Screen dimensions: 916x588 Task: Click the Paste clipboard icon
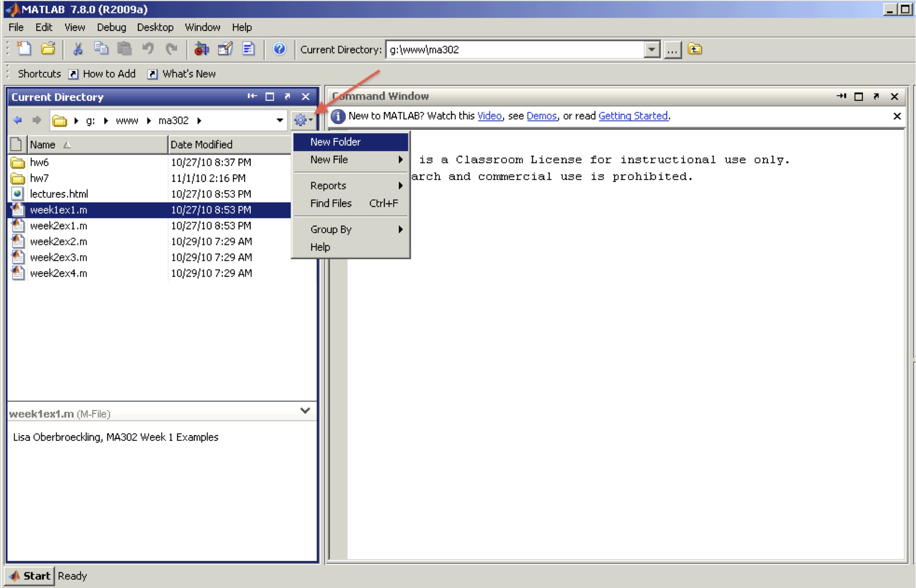(124, 49)
